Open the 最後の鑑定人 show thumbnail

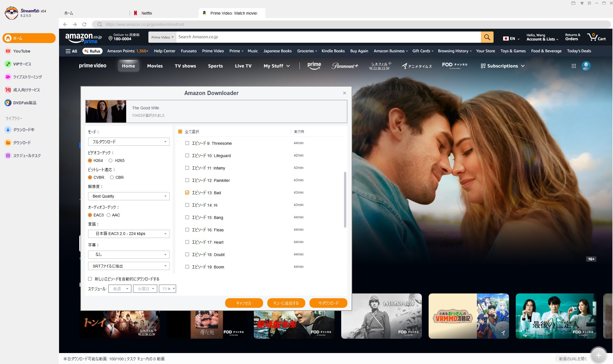556,316
